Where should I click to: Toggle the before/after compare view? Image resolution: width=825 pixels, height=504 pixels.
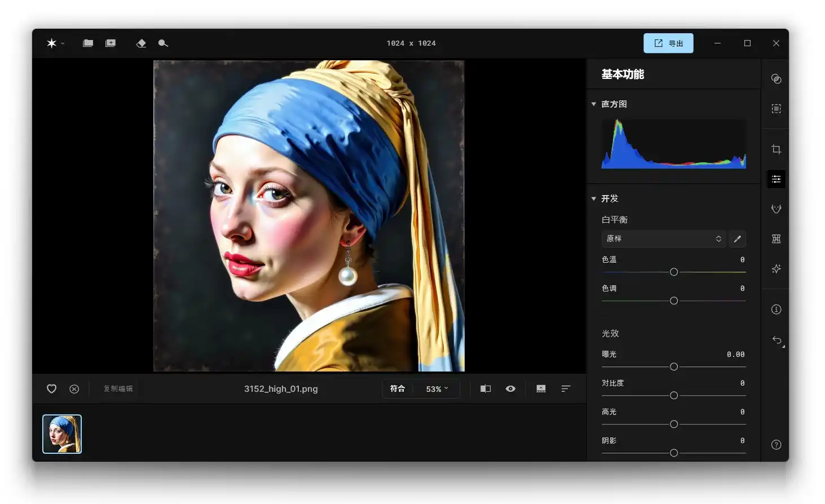click(486, 389)
